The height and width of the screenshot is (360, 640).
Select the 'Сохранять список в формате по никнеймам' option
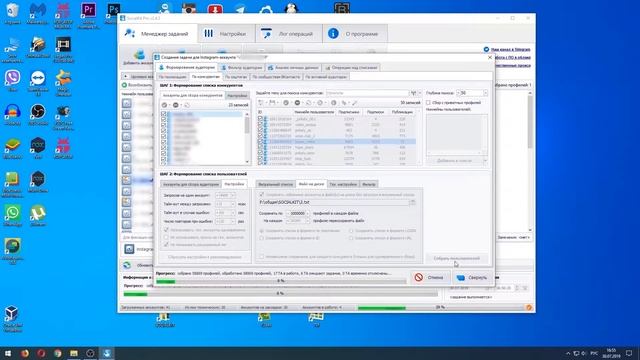pos(262,231)
